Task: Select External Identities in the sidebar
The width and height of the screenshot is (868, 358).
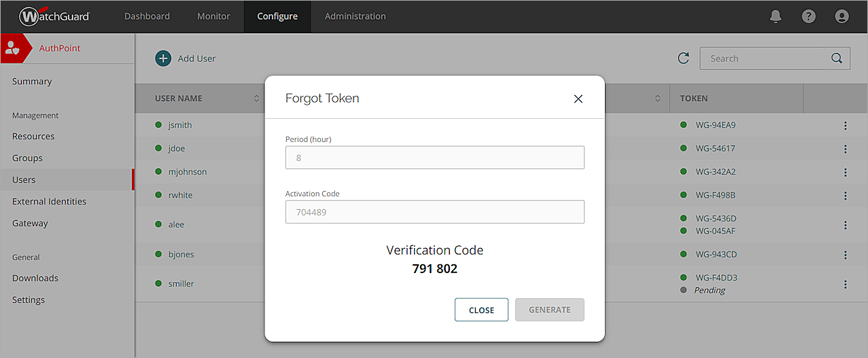Action: 49,202
